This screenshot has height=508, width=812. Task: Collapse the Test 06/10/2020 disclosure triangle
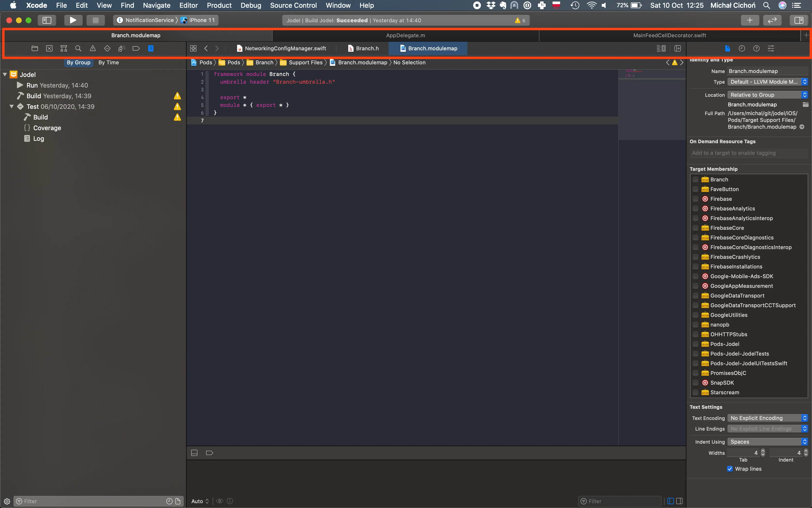pyautogui.click(x=11, y=106)
